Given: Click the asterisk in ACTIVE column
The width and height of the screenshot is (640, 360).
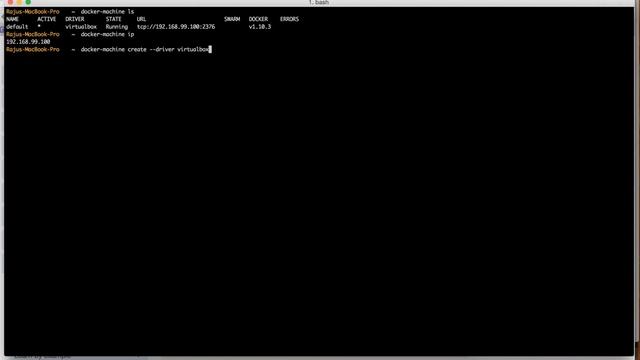Looking at the screenshot, I should (x=39, y=26).
